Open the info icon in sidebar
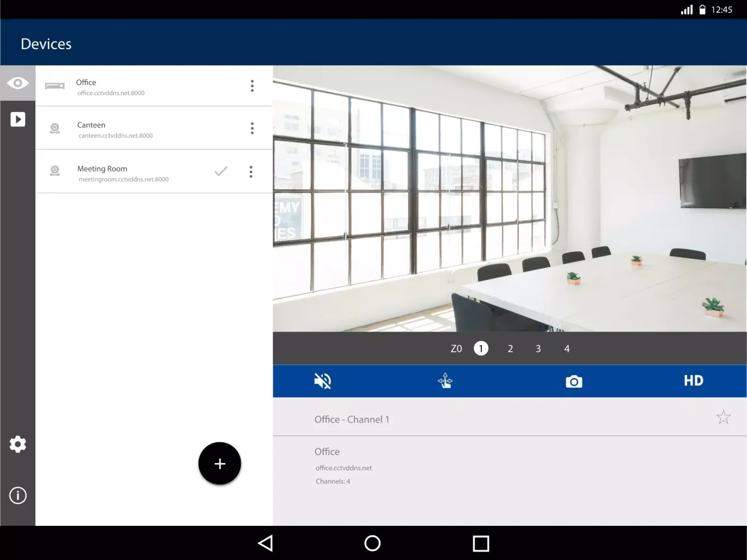 point(18,496)
